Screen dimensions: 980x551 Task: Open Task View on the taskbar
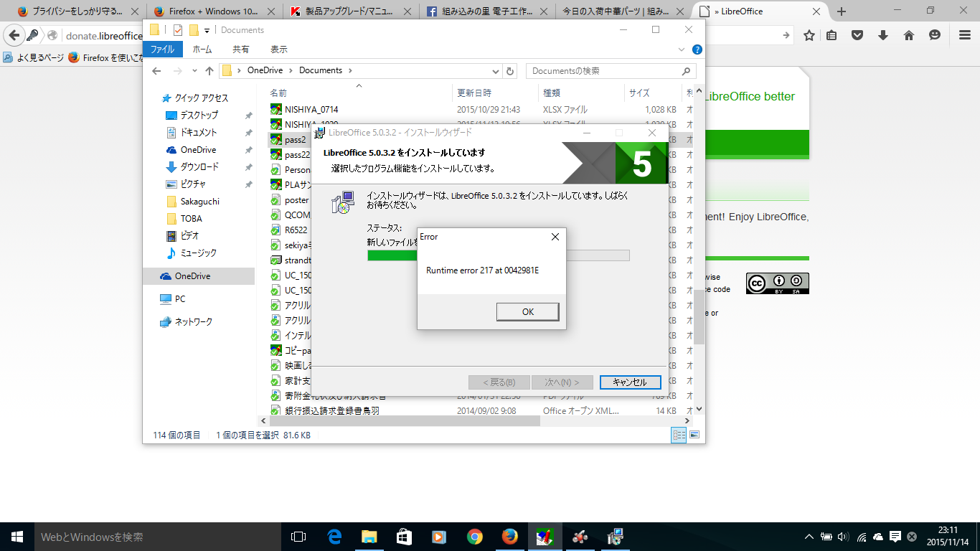[x=298, y=537]
